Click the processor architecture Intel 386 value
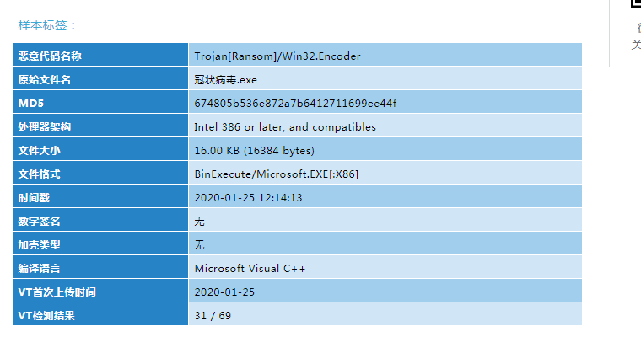Image resolution: width=641 pixels, height=364 pixels. click(x=285, y=127)
